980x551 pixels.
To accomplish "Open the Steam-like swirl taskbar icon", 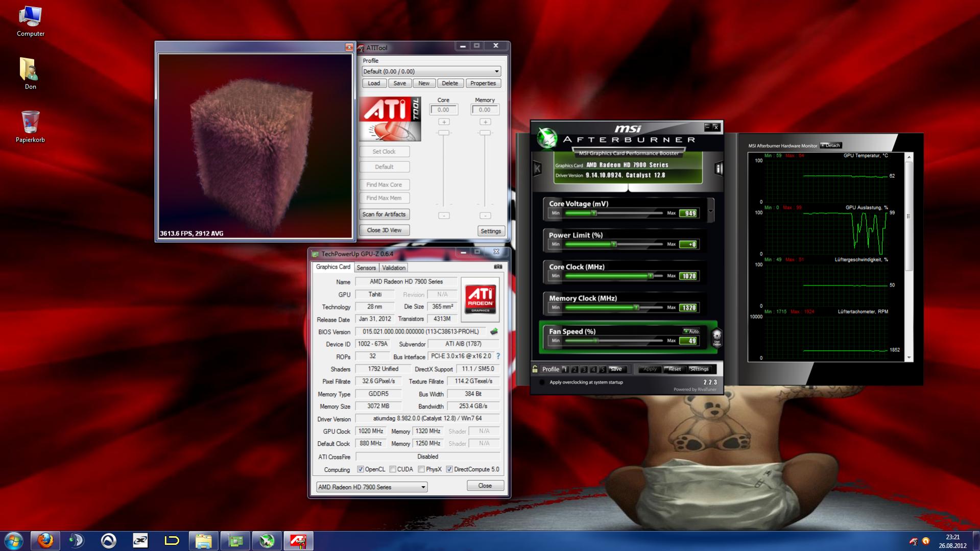I will [x=77, y=541].
